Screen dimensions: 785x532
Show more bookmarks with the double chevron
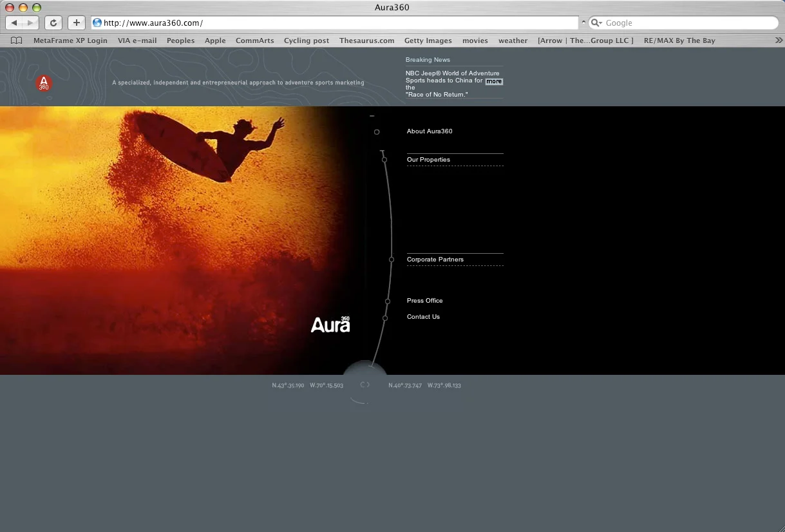click(779, 40)
